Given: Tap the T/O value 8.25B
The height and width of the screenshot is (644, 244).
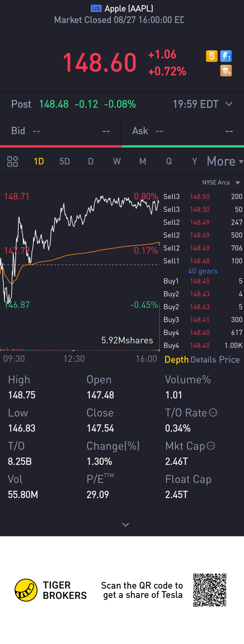Looking at the screenshot, I should point(20,461).
